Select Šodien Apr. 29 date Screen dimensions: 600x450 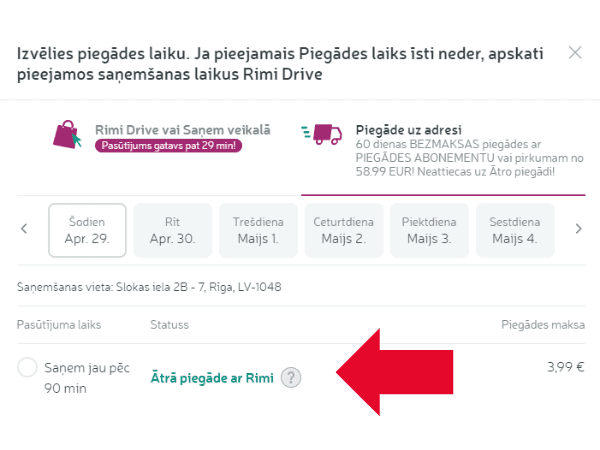click(87, 230)
